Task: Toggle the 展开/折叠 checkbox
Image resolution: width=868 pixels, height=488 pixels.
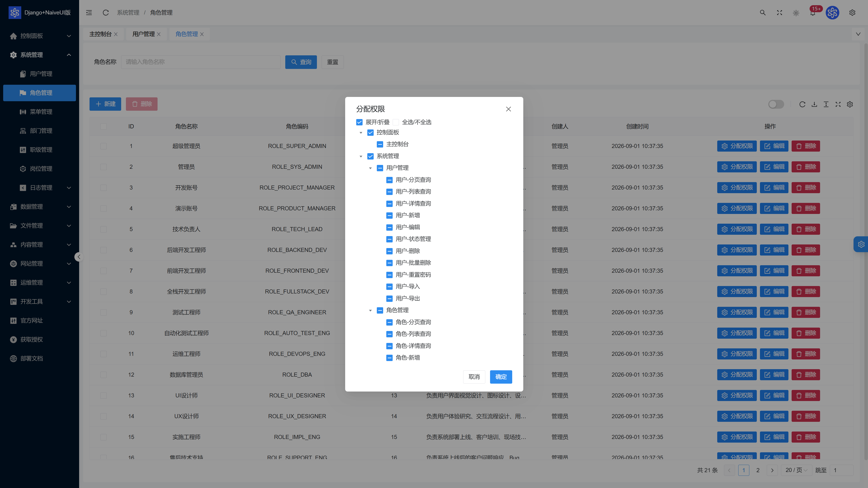Action: 359,122
